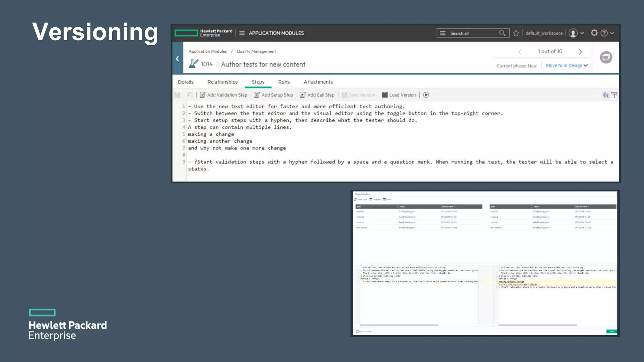Screen dimensions: 644x362
Task: Click Add Call Step in toolbar
Action: pos(317,95)
